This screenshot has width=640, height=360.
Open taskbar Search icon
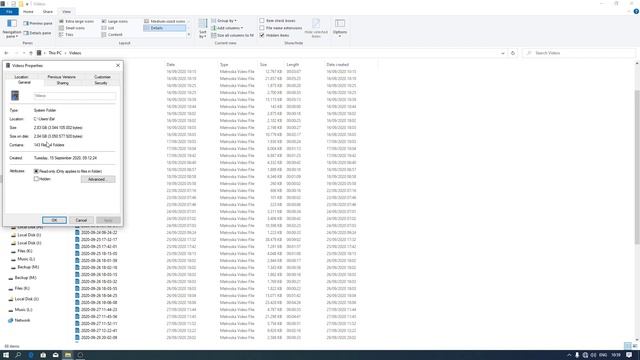18,355
